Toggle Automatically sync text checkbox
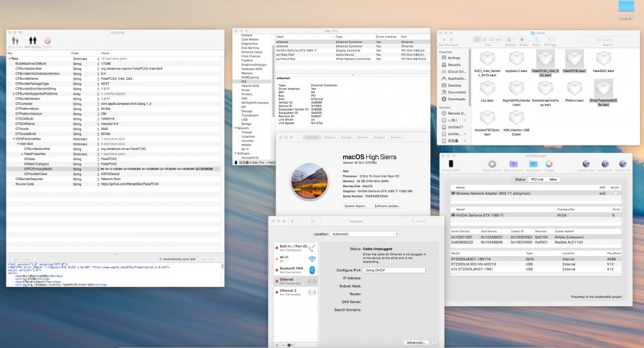Viewport: 644px width, 348px height. tap(160, 259)
